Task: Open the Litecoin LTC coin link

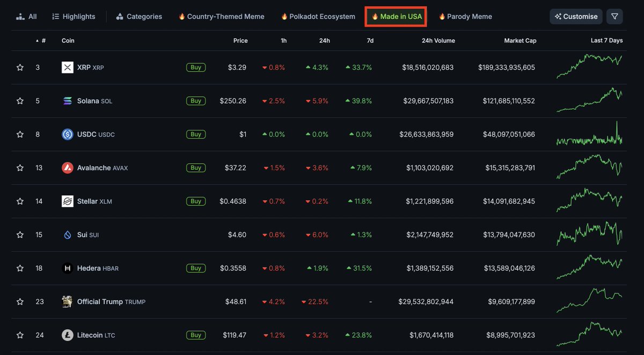Action: click(x=96, y=335)
